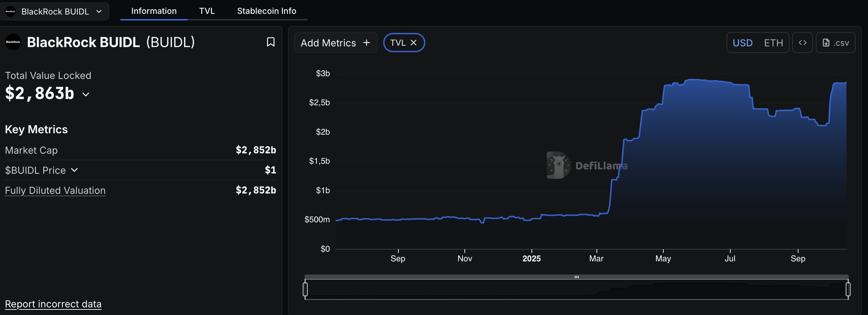This screenshot has height=315, width=868.
Task: Expand the $BUIDL Price details
Action: pyautogui.click(x=74, y=170)
